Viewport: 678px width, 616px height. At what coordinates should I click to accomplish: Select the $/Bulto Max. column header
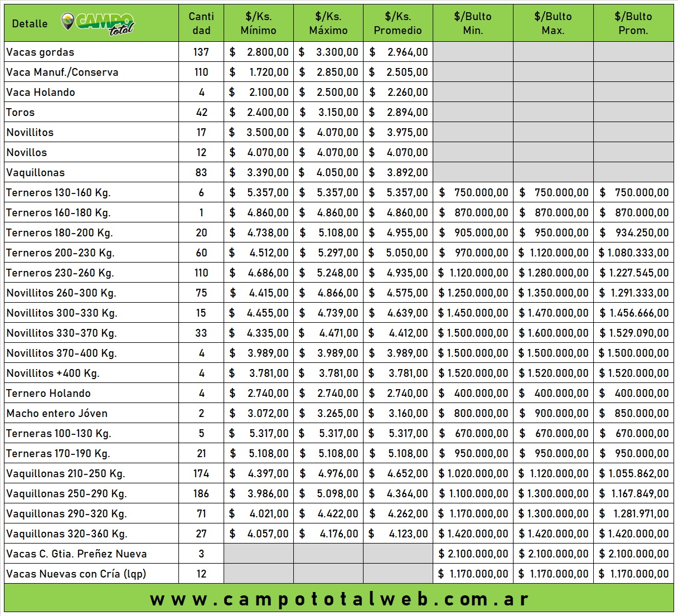coord(553,23)
